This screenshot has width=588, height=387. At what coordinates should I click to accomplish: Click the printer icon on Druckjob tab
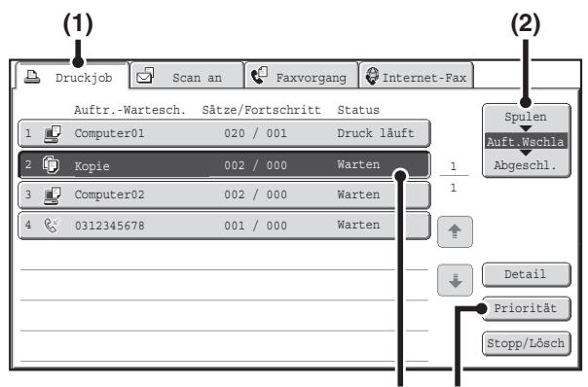click(32, 77)
